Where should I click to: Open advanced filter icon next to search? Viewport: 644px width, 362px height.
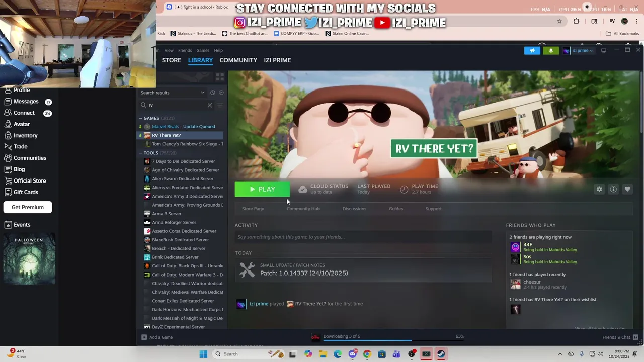pyautogui.click(x=220, y=105)
